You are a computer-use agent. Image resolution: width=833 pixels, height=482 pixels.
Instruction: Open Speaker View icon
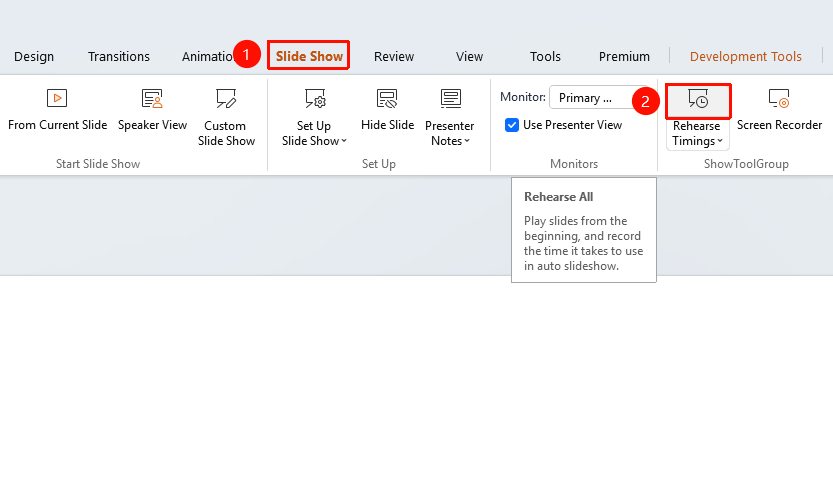[152, 99]
